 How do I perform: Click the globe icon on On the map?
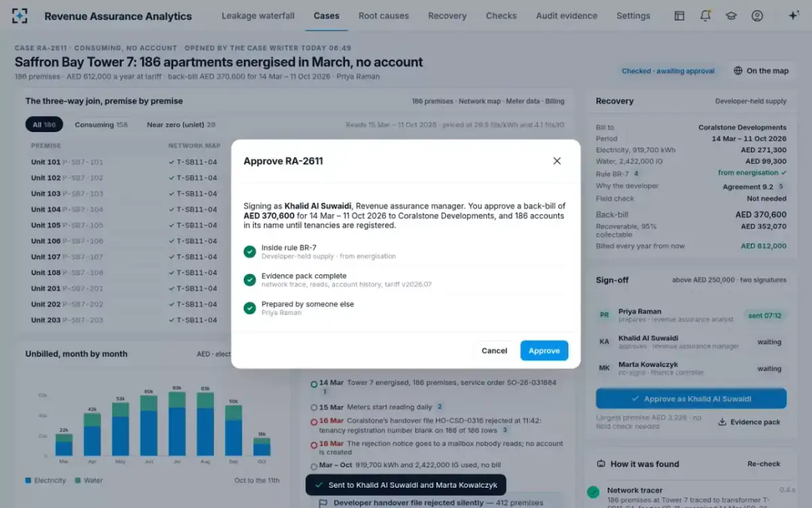click(738, 70)
